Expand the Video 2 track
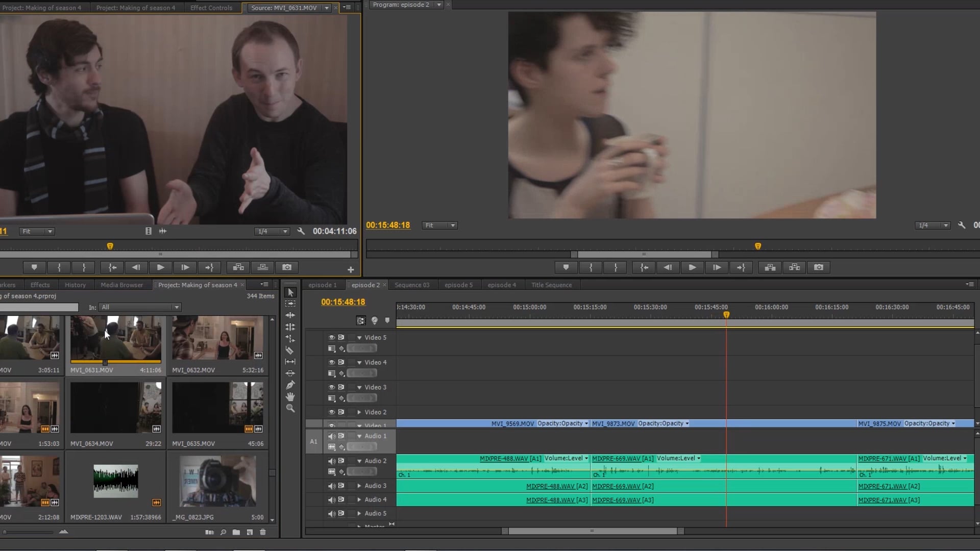The image size is (980, 551). pyautogui.click(x=359, y=412)
